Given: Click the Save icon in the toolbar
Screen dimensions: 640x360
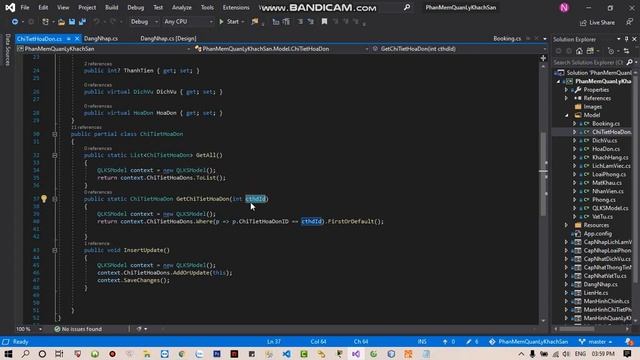Looking at the screenshot, I should [72, 22].
